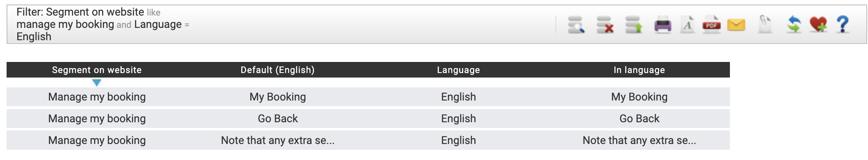The image size is (868, 160).
Task: Open the My Booking row entry
Action: (x=368, y=97)
